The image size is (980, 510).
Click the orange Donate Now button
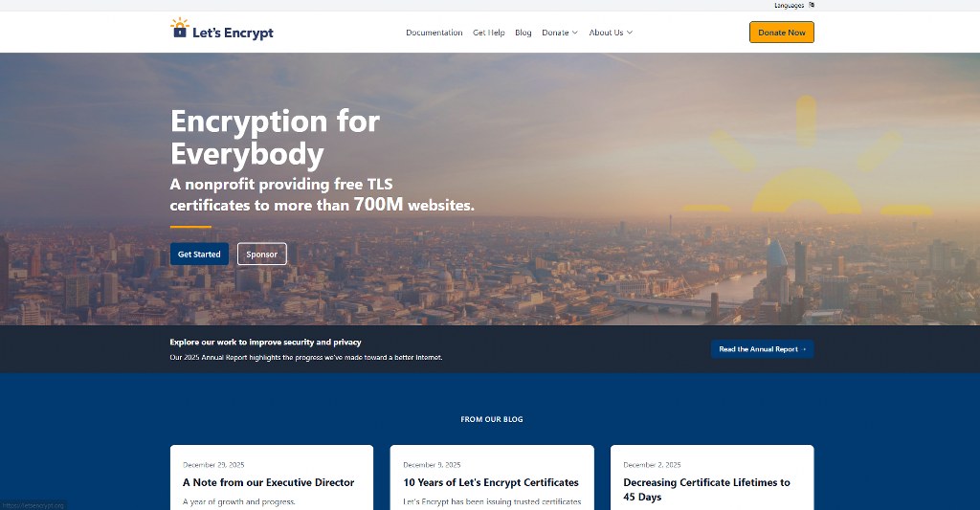(781, 33)
